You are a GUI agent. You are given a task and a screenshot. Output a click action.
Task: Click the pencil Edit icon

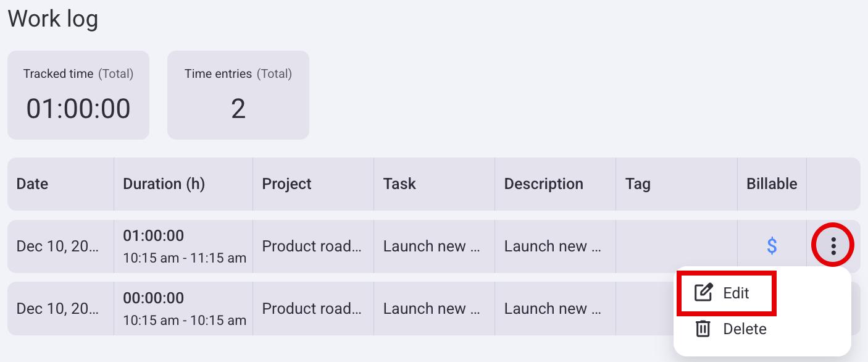(x=703, y=293)
